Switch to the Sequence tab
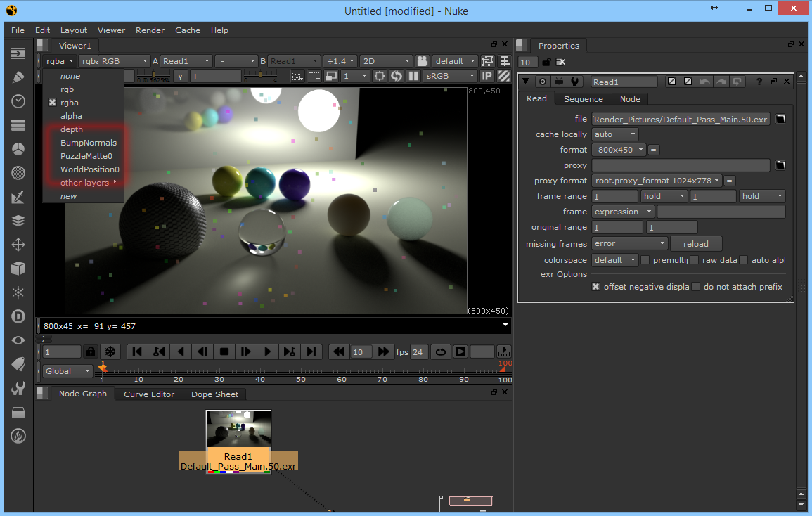 coord(583,99)
